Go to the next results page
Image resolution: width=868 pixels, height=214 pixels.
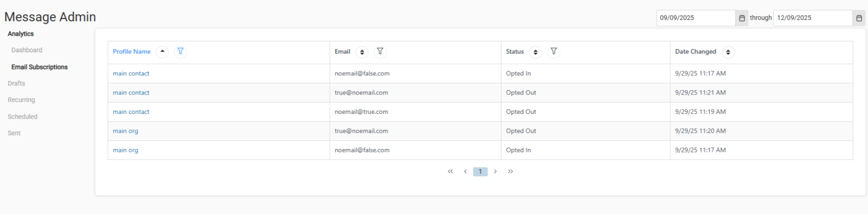pyautogui.click(x=495, y=171)
